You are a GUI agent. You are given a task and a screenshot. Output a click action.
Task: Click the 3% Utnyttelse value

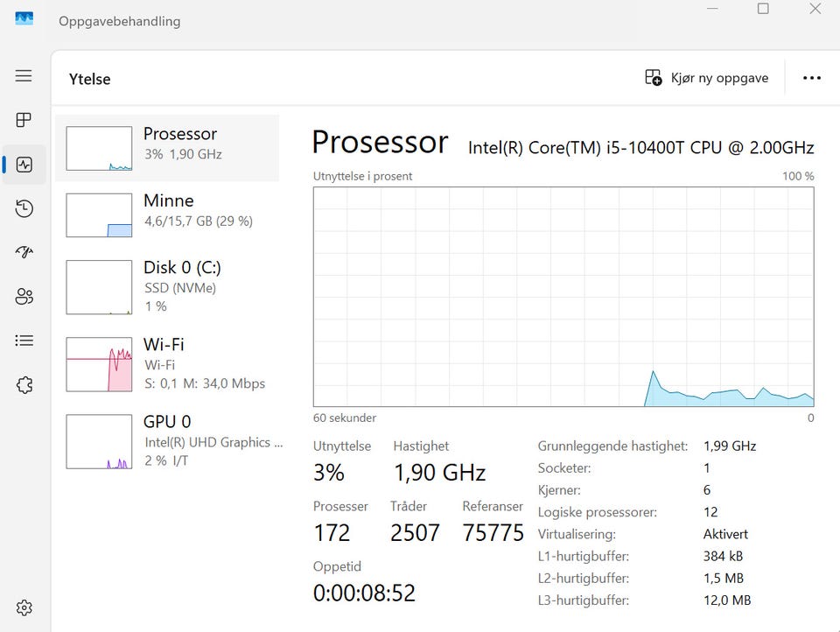coord(329,473)
